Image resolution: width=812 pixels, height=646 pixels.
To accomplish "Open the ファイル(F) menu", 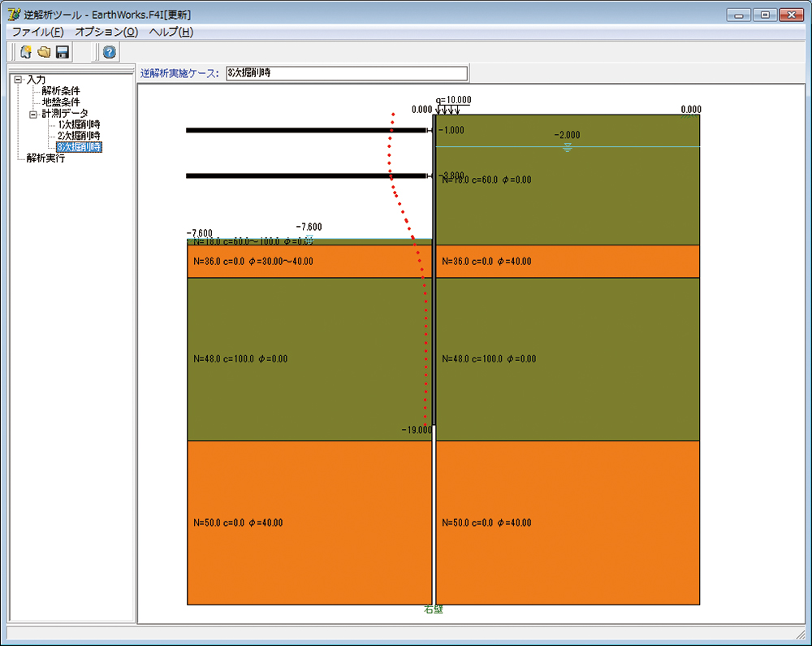I will click(37, 32).
